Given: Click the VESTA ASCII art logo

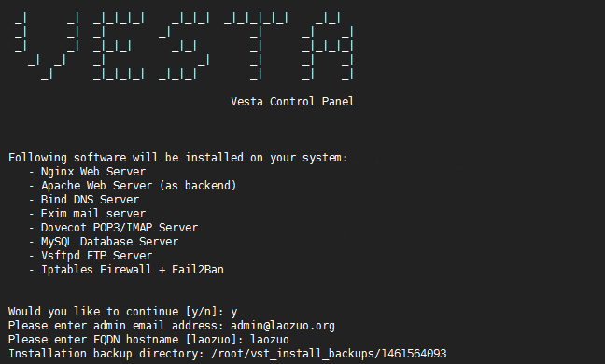Looking at the screenshot, I should click(184, 47).
